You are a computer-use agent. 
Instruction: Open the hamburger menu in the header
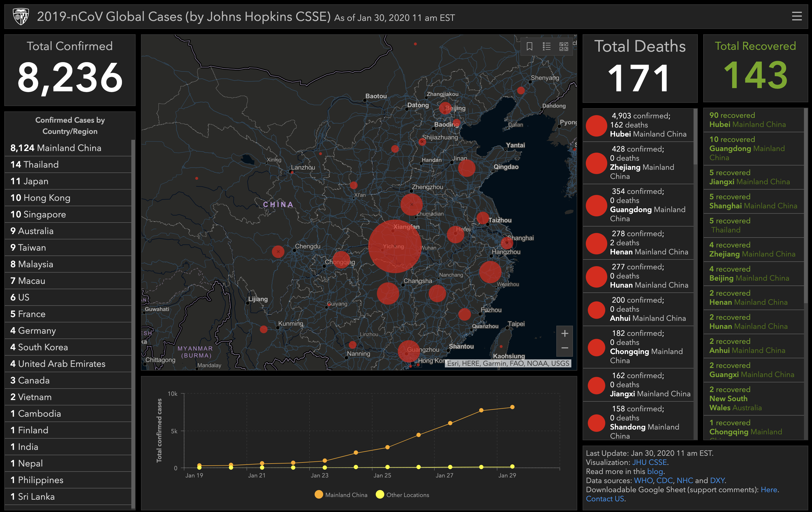(797, 16)
